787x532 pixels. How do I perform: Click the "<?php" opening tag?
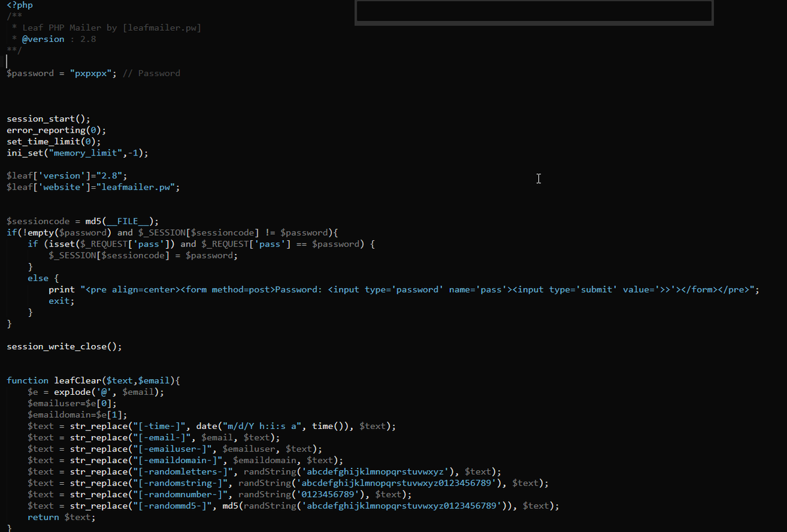click(20, 5)
